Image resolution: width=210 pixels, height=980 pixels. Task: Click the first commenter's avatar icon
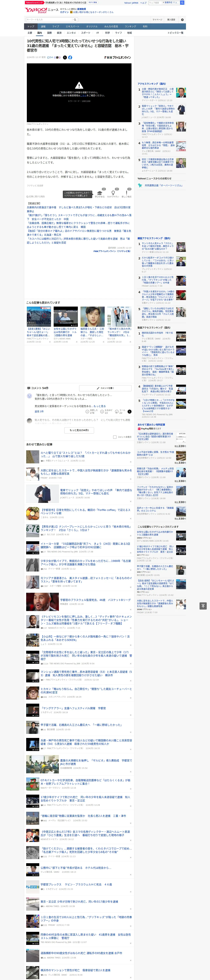click(29, 396)
